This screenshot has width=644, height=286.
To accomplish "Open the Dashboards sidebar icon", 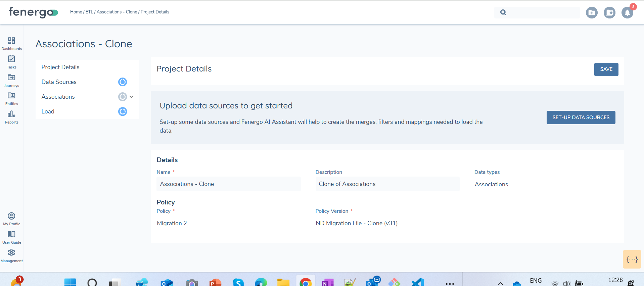I will click(x=11, y=41).
